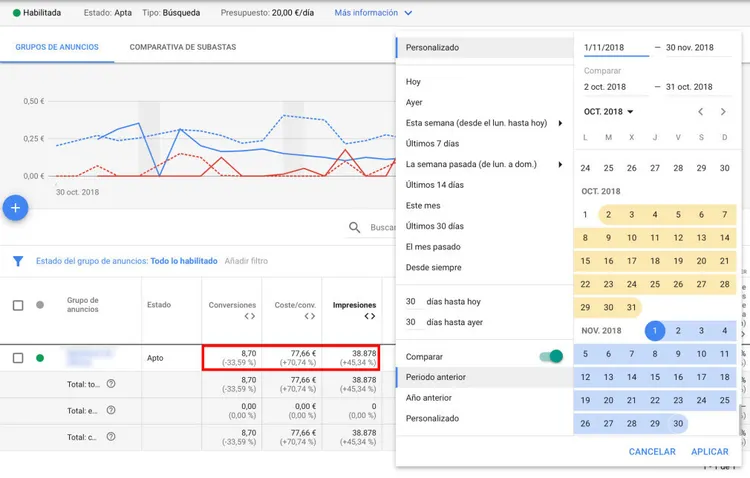Select Últimos 30 días range
750x478 pixels.
pyautogui.click(x=435, y=226)
